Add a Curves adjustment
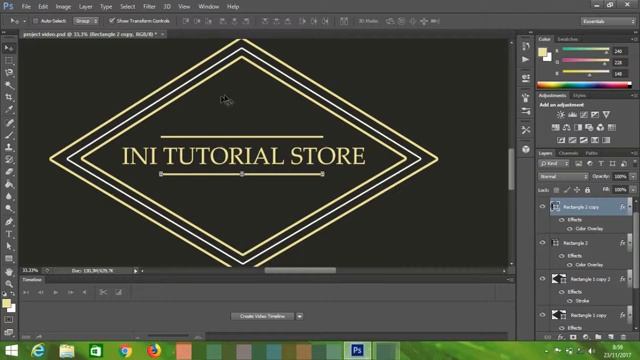640x360 pixels. pos(584,115)
